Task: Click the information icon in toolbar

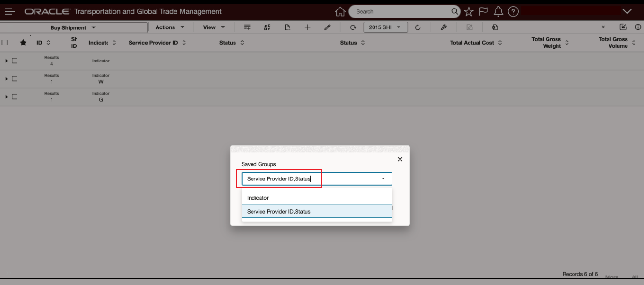Action: pyautogui.click(x=638, y=27)
